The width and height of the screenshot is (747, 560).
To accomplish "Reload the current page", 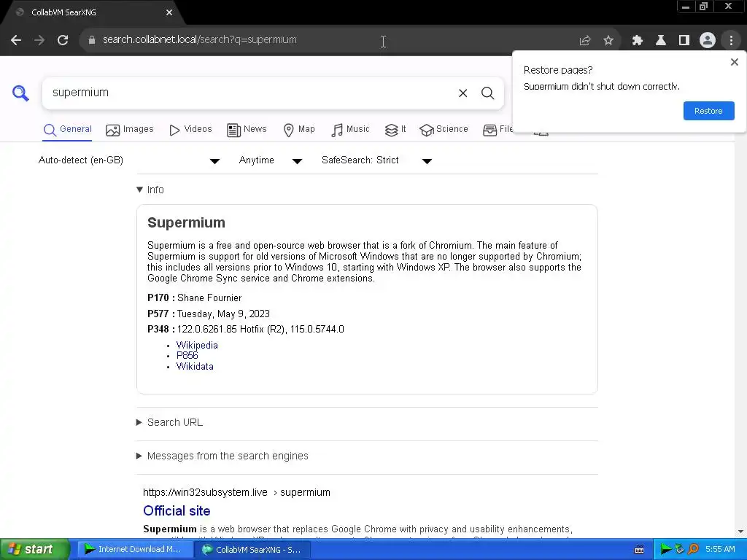I will 63,41.
